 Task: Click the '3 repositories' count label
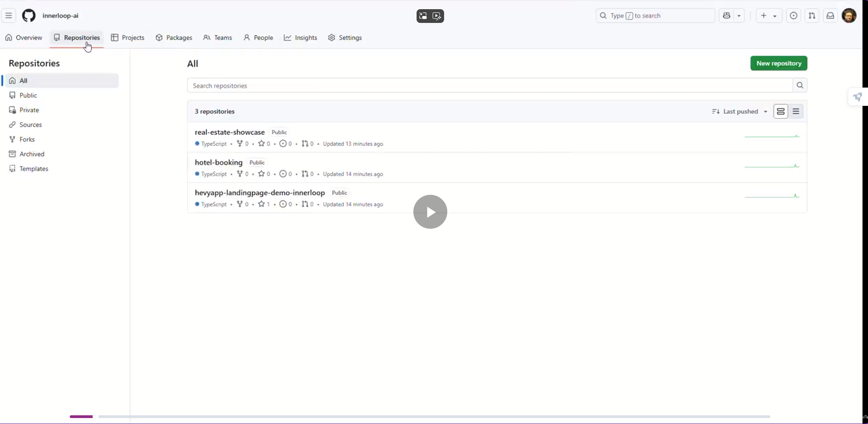pyautogui.click(x=215, y=111)
